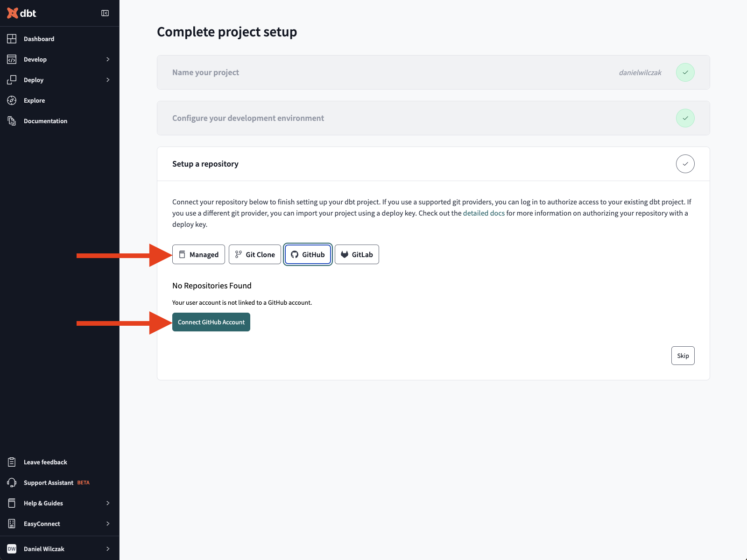The height and width of the screenshot is (560, 747).
Task: Select the GitLab repository option
Action: point(357,254)
